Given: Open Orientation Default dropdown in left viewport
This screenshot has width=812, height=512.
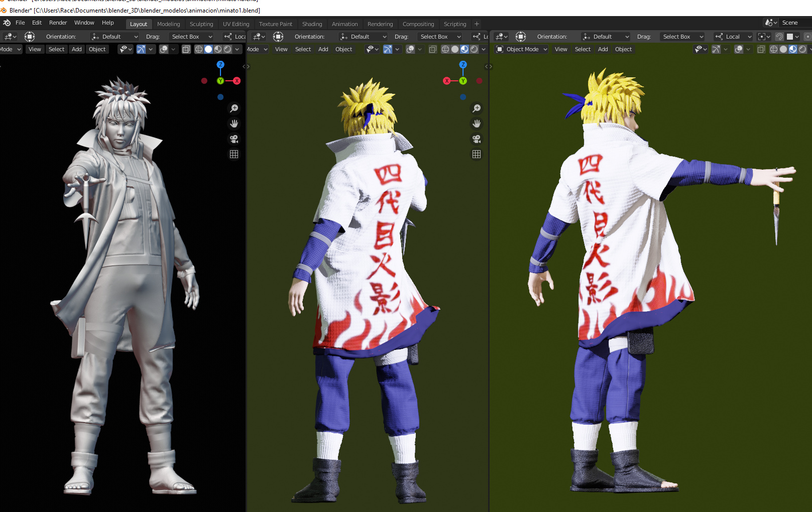Looking at the screenshot, I should pos(115,37).
